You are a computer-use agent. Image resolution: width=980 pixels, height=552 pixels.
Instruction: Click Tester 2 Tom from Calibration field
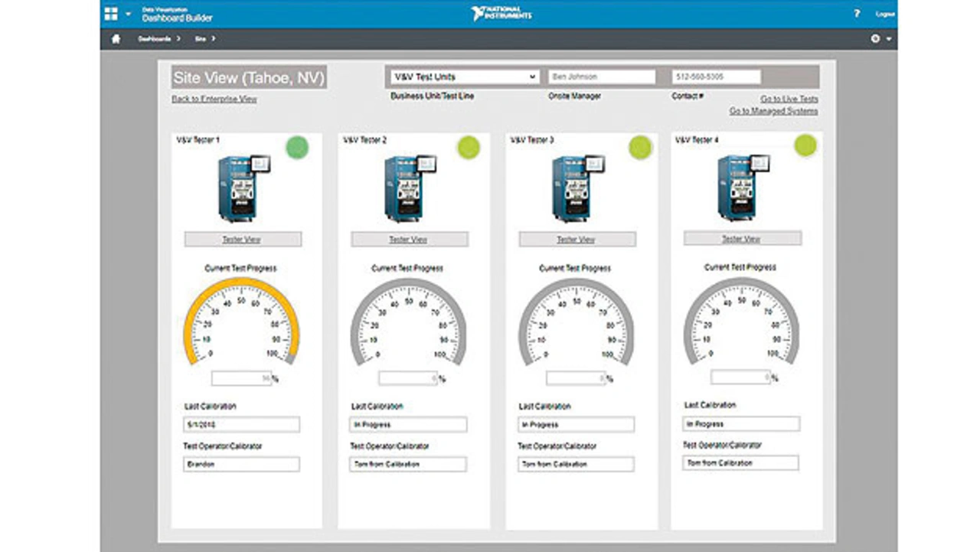click(x=408, y=464)
